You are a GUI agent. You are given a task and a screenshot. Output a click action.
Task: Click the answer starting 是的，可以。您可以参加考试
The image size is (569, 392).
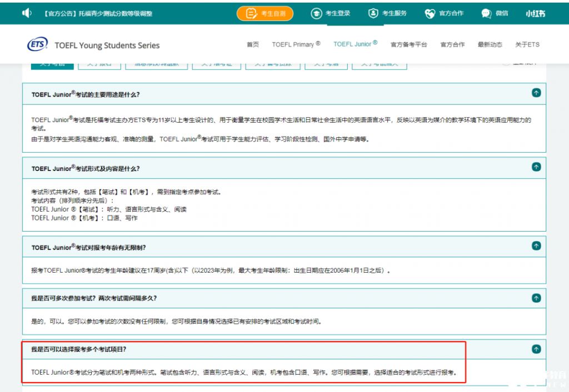(x=177, y=321)
